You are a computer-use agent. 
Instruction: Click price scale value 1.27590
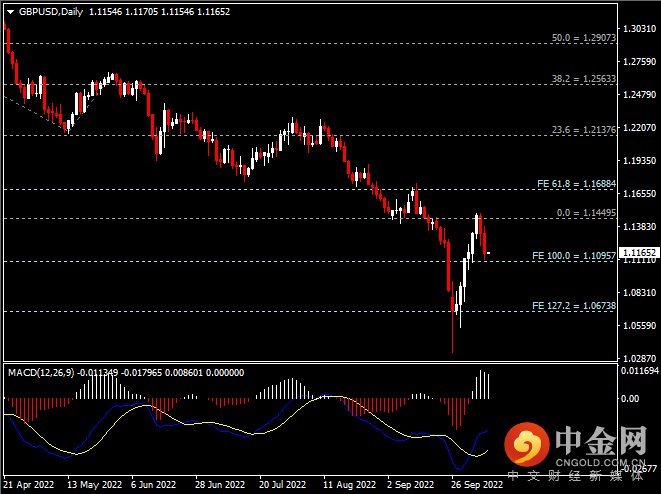[640, 62]
